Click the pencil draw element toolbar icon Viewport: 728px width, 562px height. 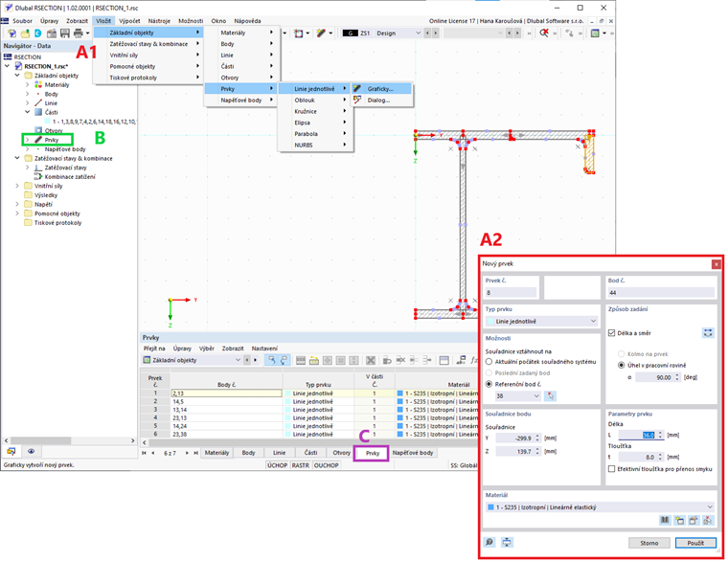pyautogui.click(x=321, y=34)
